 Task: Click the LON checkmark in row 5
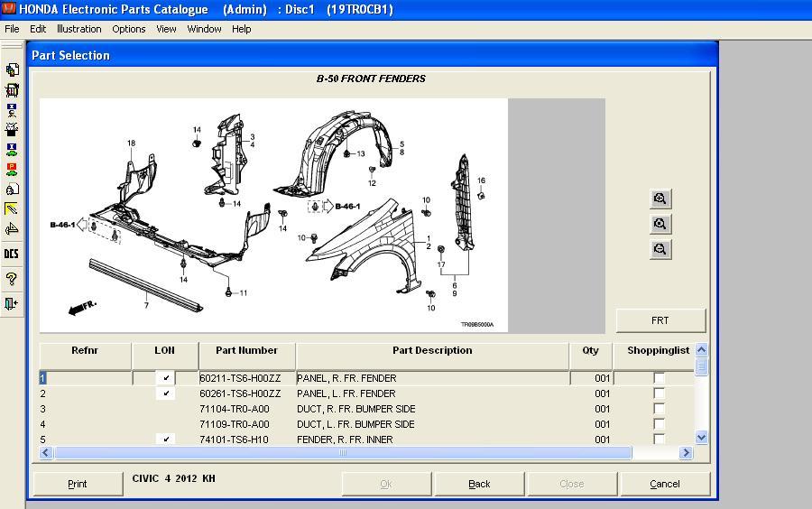pos(166,440)
